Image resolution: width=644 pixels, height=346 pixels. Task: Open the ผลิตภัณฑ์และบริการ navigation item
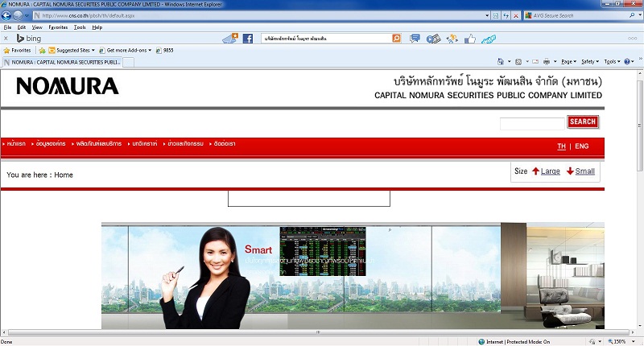pyautogui.click(x=98, y=144)
